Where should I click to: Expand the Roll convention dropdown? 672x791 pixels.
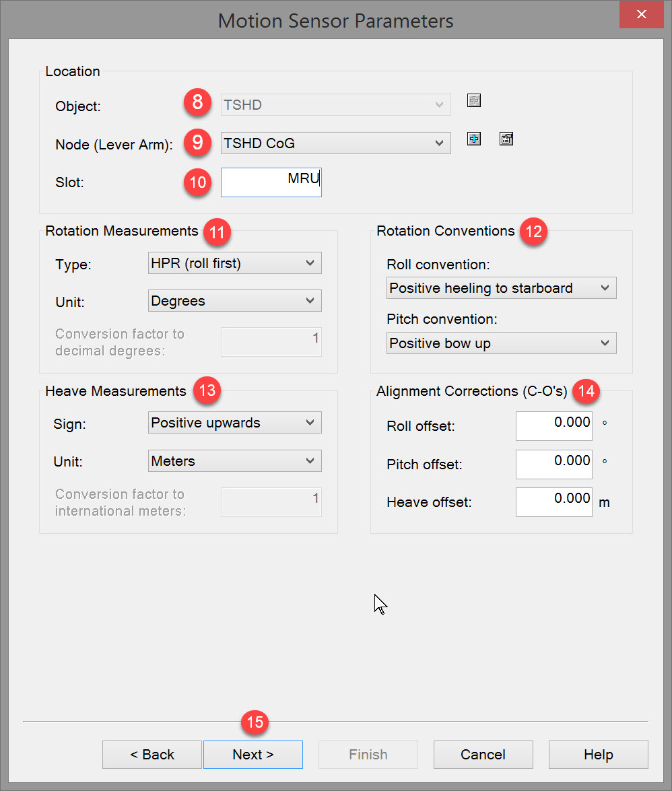(x=501, y=288)
